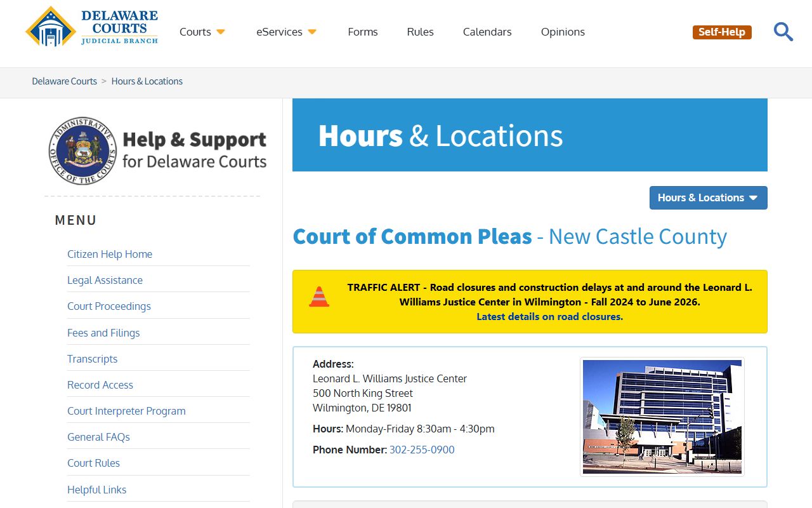Click the Monday-Friday 8:30am - 4:30pm hours text

click(x=420, y=429)
